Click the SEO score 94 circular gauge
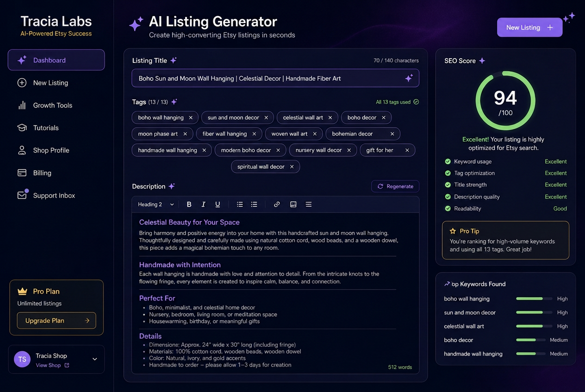This screenshot has width=585, height=392. pyautogui.click(x=505, y=100)
